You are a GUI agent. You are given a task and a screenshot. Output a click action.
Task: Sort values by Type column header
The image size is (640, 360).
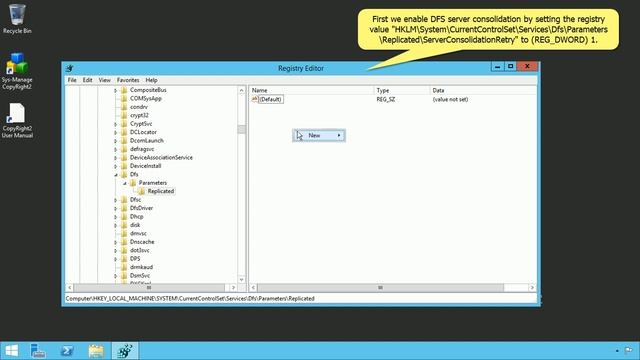[402, 90]
